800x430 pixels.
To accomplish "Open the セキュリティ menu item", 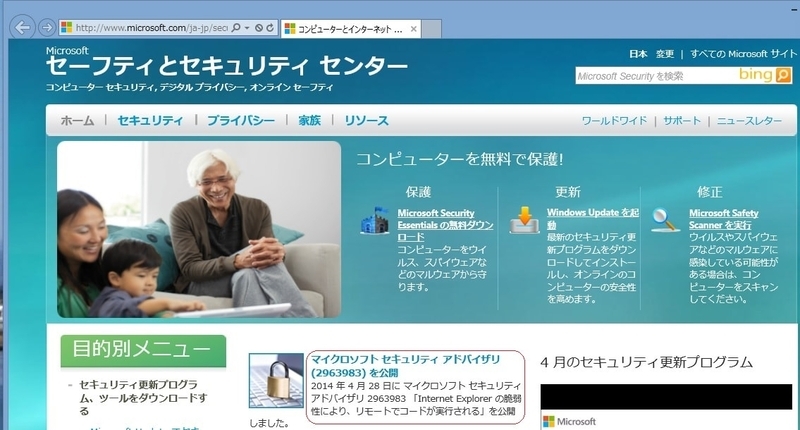I will (x=150, y=121).
